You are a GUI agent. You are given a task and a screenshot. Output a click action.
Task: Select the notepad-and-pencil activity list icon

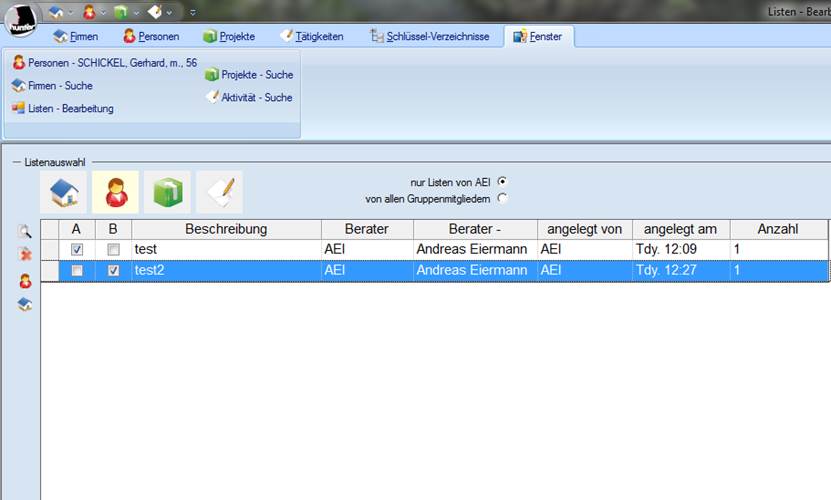coord(219,191)
